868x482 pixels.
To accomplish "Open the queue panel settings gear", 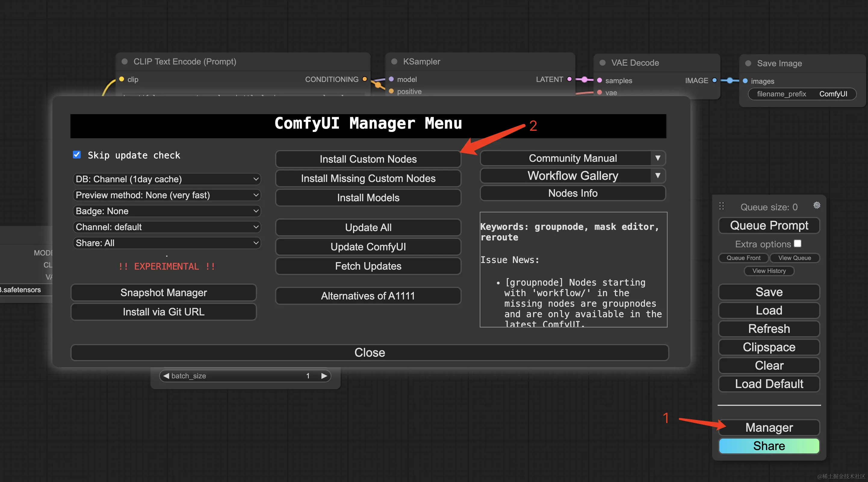I will 817,205.
